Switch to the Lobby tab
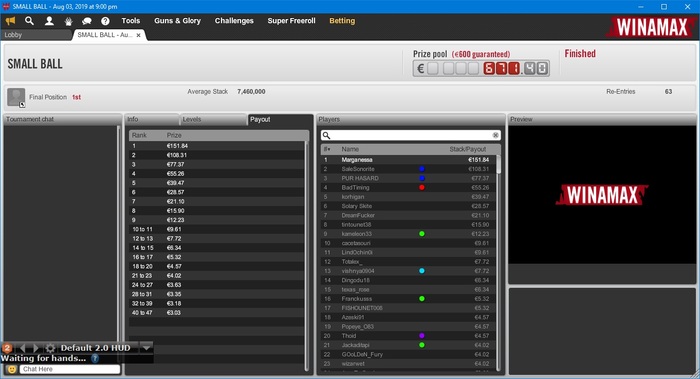 37,35
